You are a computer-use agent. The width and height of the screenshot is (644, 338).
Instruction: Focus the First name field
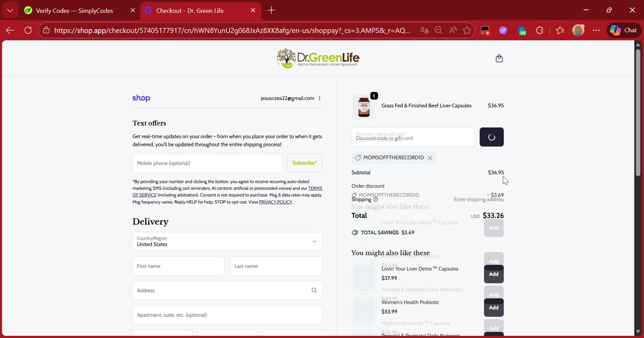(x=179, y=266)
